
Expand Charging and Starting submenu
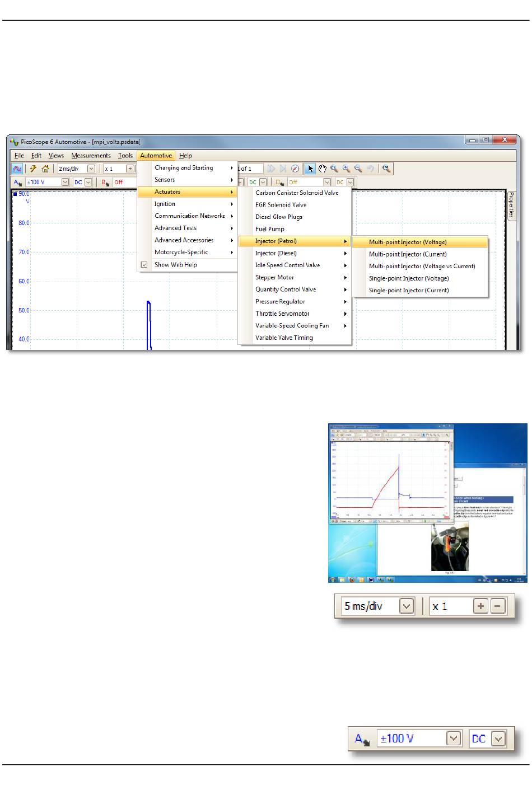[188, 168]
